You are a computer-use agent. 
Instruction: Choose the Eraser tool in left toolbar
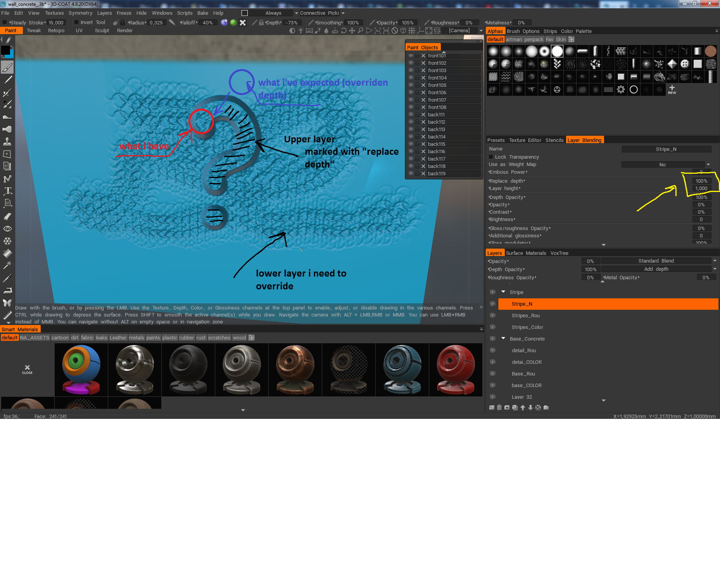7,216
